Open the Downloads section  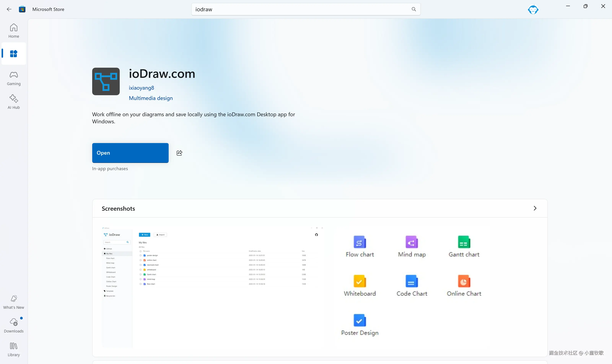point(14,326)
